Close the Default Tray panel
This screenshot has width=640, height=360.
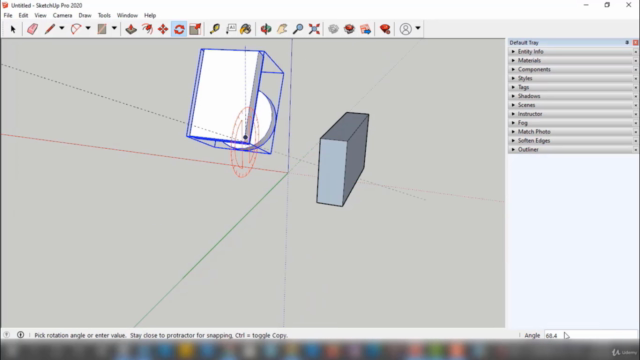(635, 42)
